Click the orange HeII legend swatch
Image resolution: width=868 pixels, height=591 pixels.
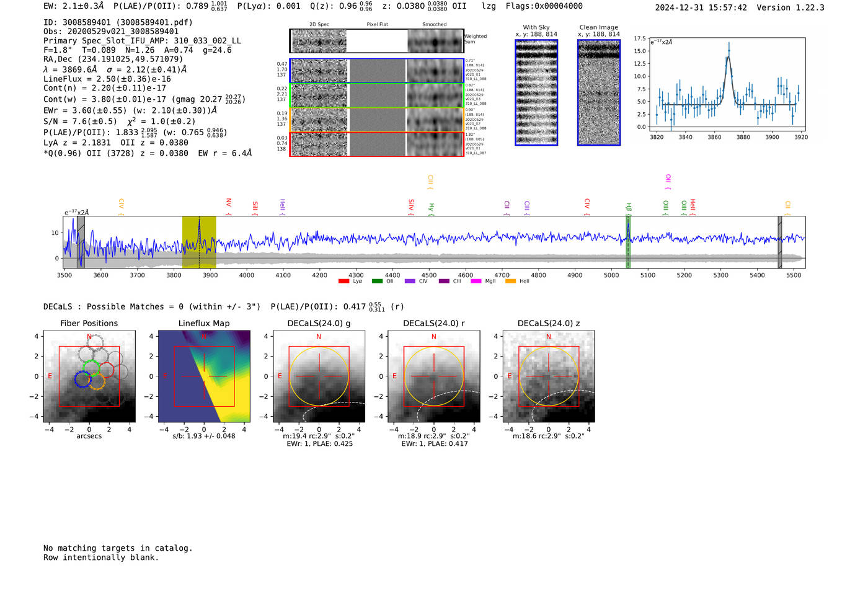pyautogui.click(x=511, y=282)
